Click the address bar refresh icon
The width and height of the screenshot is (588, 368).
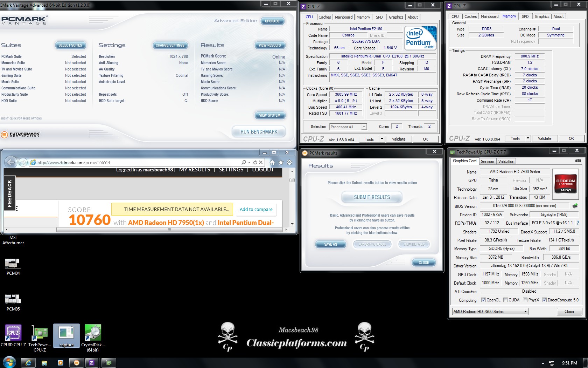point(255,162)
